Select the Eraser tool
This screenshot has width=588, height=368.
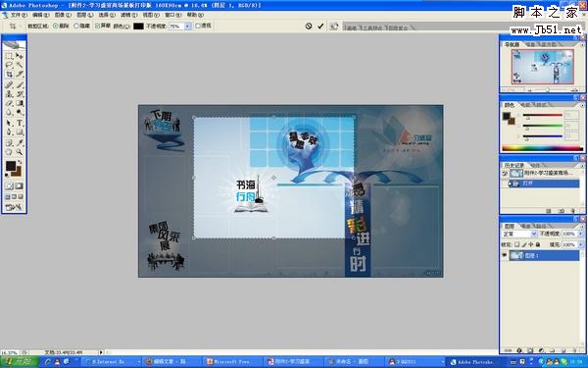point(9,103)
